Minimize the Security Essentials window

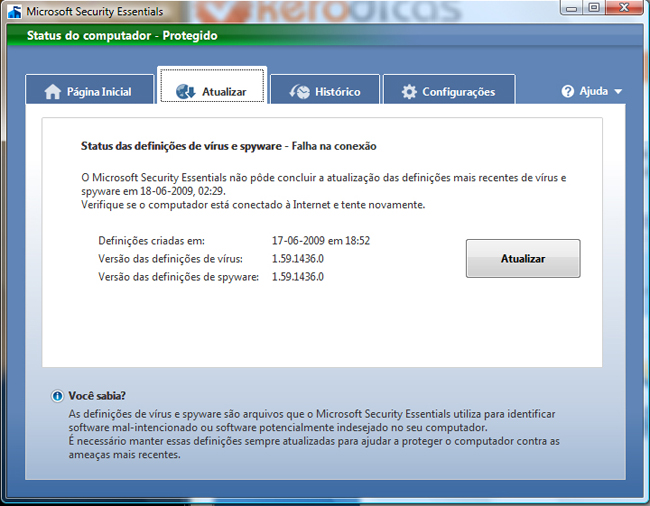tap(572, 8)
